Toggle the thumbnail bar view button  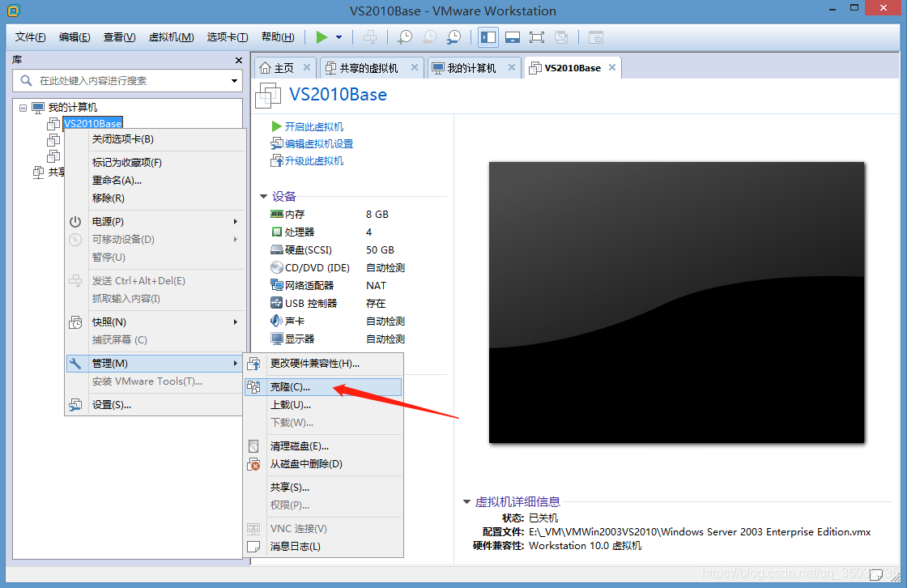pyautogui.click(x=513, y=37)
